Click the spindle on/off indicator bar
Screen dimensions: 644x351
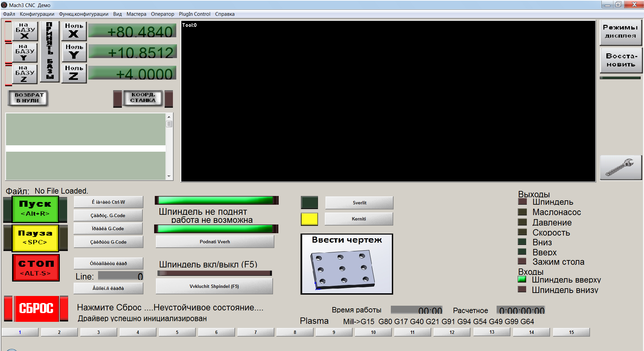pos(215,273)
